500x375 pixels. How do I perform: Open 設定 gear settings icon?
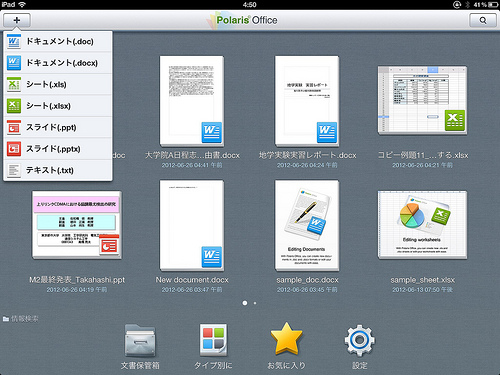point(359,340)
